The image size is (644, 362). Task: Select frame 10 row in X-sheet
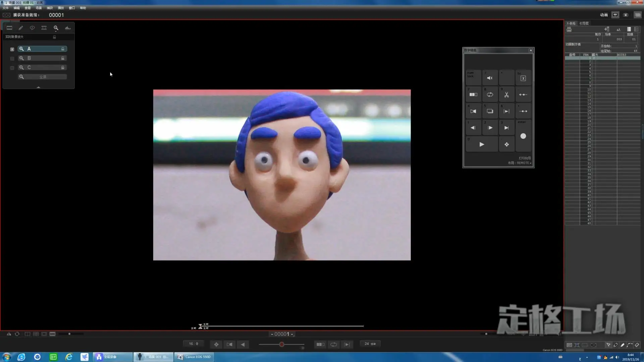click(602, 89)
